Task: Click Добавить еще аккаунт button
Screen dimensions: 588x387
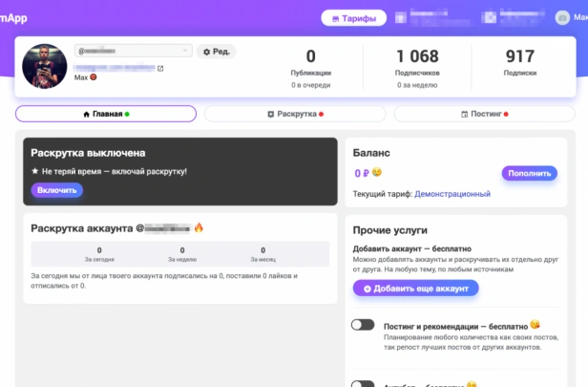Action: [415, 289]
